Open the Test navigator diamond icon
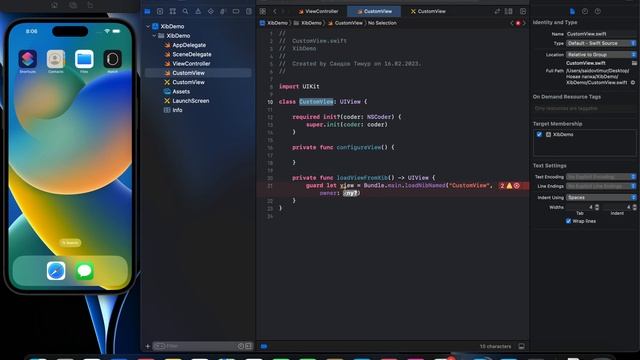The image size is (640, 360). tap(211, 11)
